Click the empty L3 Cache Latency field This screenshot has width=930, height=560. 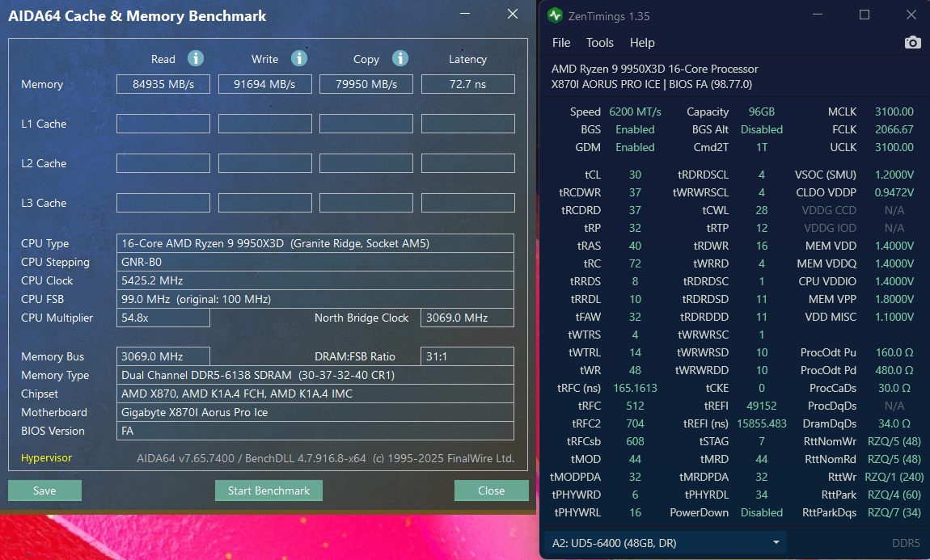(x=468, y=203)
